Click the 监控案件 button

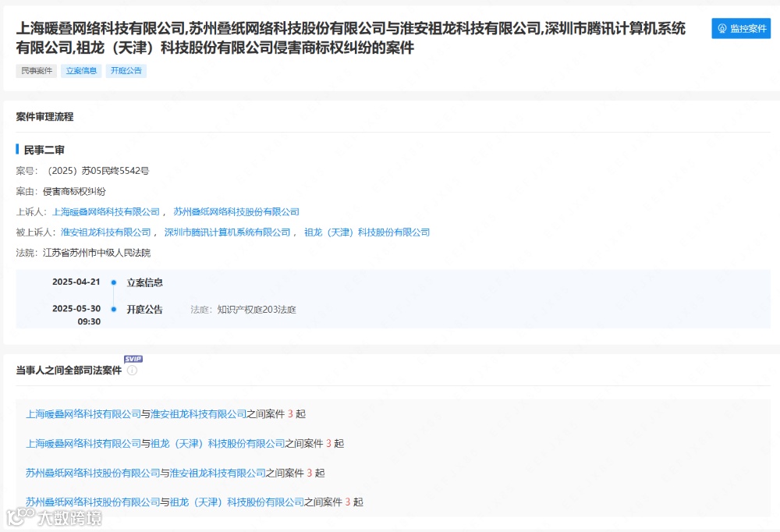point(741,28)
